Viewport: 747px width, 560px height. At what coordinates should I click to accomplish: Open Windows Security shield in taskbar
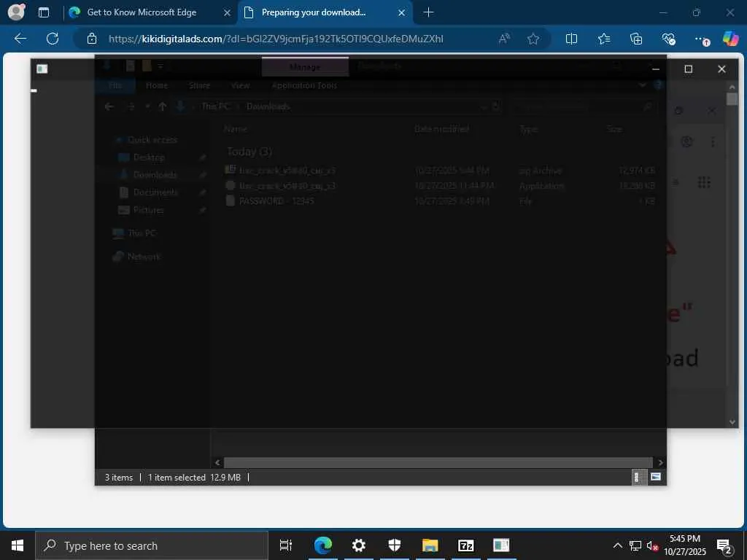pyautogui.click(x=395, y=545)
